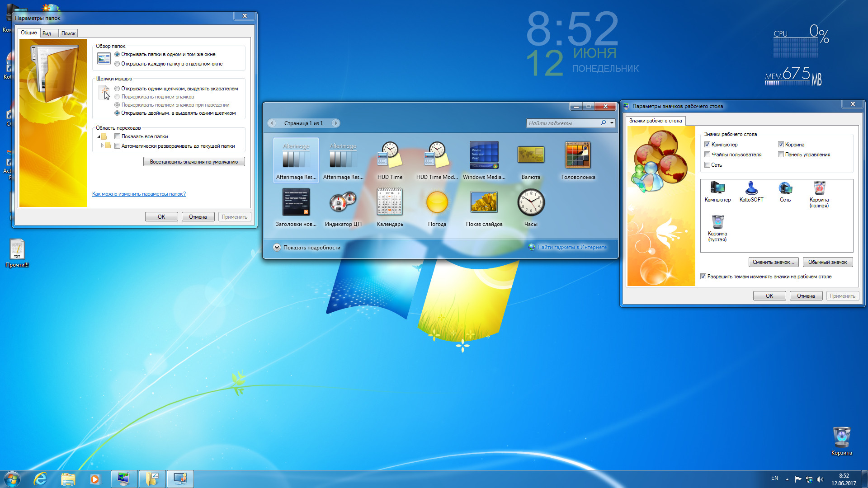Click Обычный значок button
This screenshot has width=868, height=488.
tap(828, 262)
